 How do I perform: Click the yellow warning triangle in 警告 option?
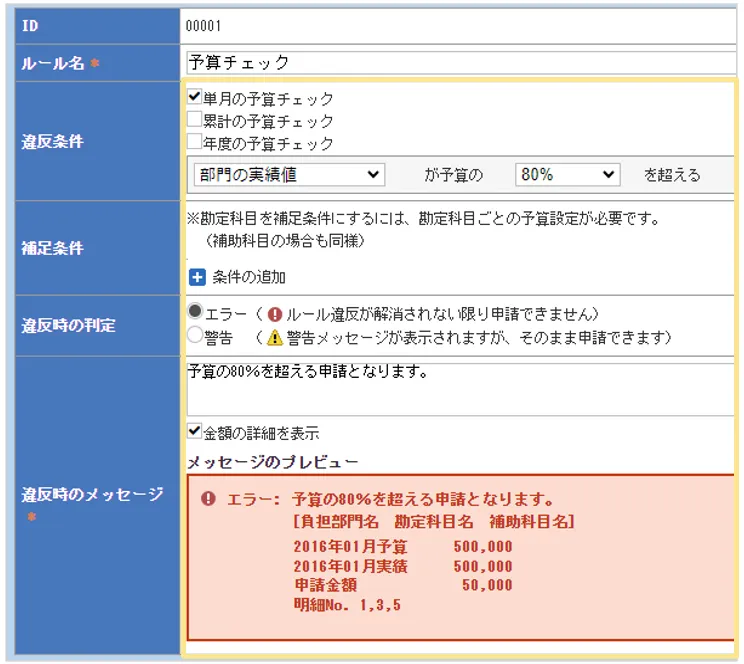point(275,337)
